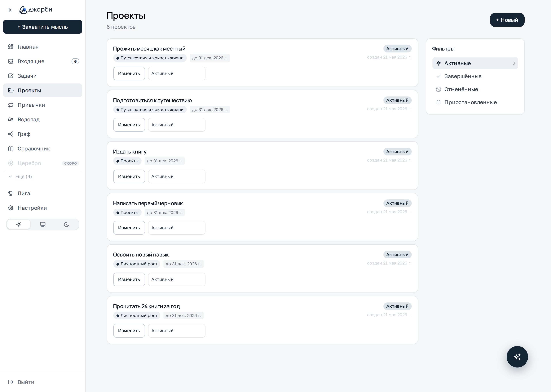Click Изменить for Освоить новый навык
Image resolution: width=551 pixels, height=392 pixels.
(129, 279)
